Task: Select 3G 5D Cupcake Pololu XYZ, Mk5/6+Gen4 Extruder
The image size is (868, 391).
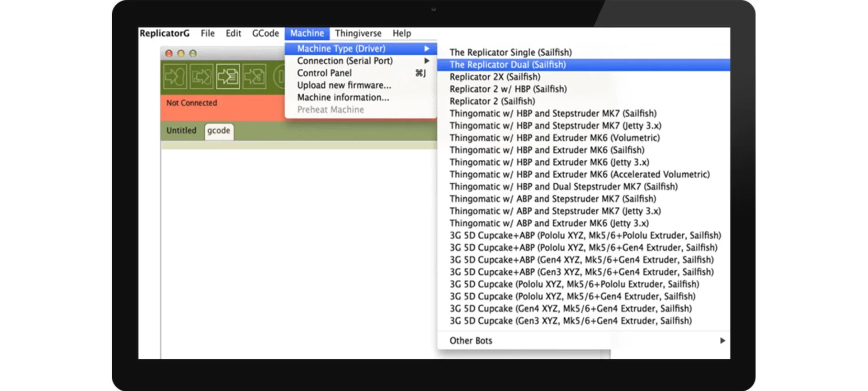Action: pos(584,297)
